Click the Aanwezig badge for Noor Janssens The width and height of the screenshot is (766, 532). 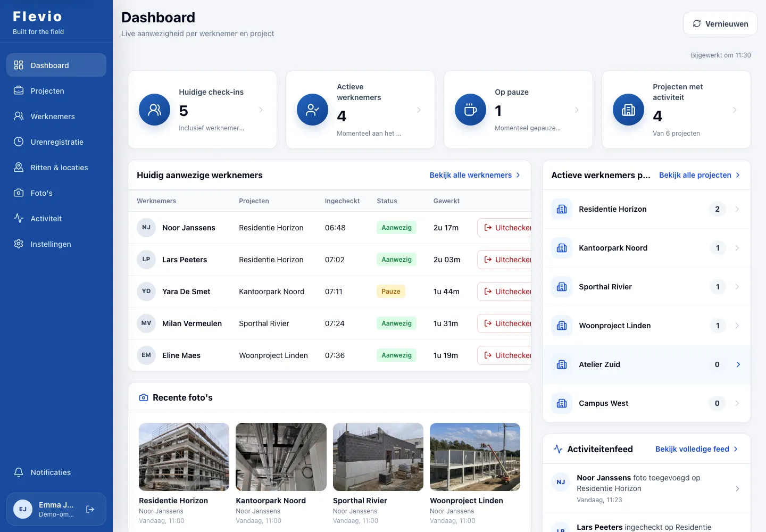click(x=396, y=228)
